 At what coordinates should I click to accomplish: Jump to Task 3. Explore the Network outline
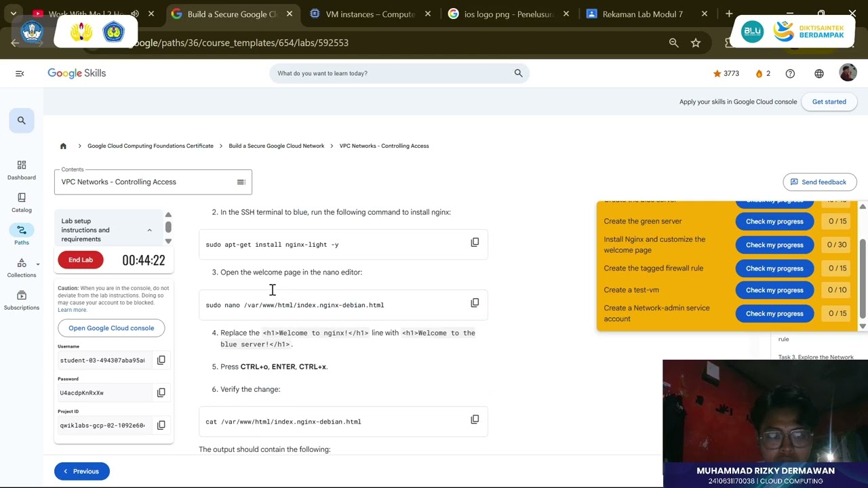[816, 357]
